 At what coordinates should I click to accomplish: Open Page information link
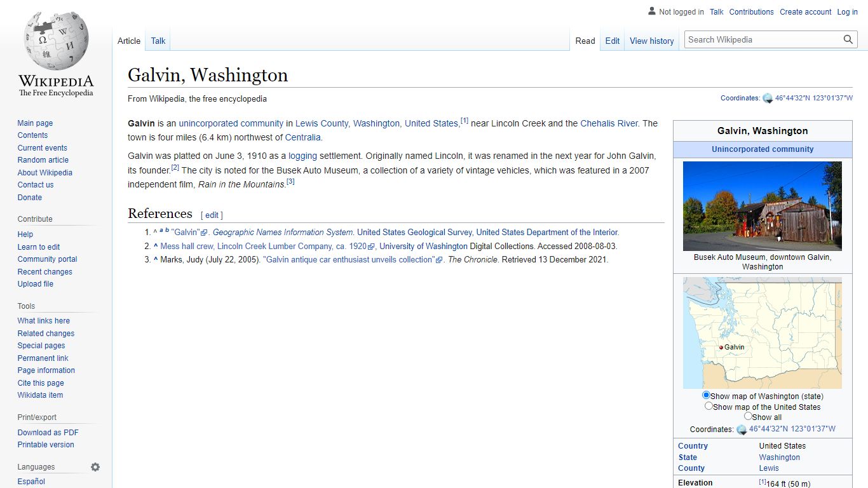46,370
